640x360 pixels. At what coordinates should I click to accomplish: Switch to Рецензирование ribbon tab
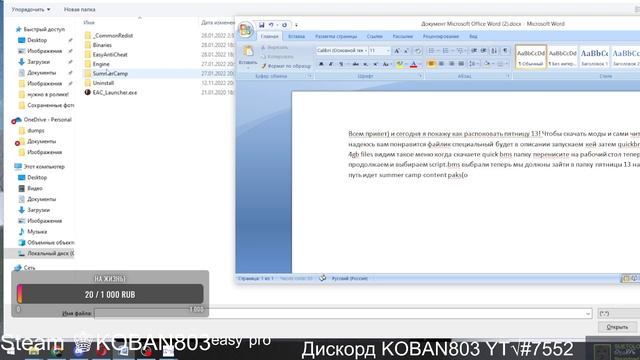point(441,36)
